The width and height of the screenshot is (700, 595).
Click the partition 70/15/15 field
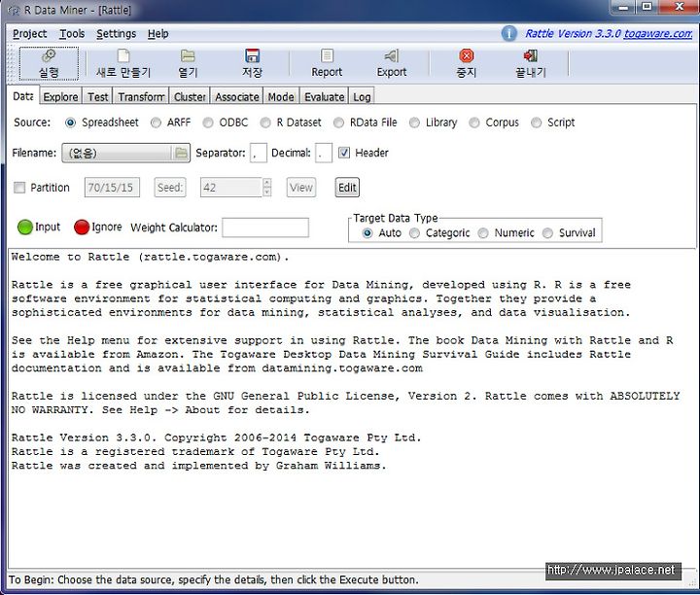[112, 188]
